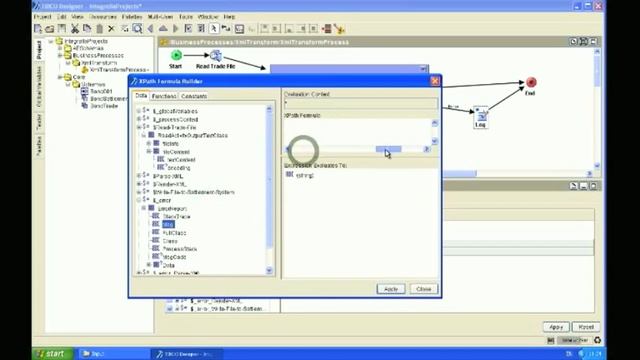Expand the $Parse-XML node
Viewport: 640px width, 360px height.
[x=139, y=176]
